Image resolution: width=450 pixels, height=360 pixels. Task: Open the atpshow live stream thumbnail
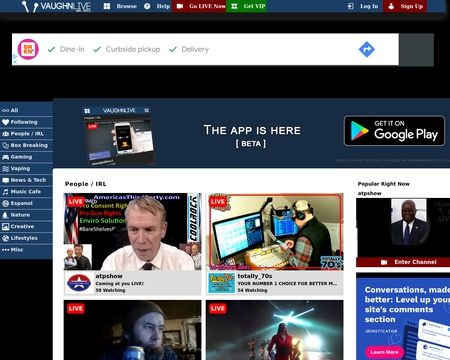(x=133, y=232)
